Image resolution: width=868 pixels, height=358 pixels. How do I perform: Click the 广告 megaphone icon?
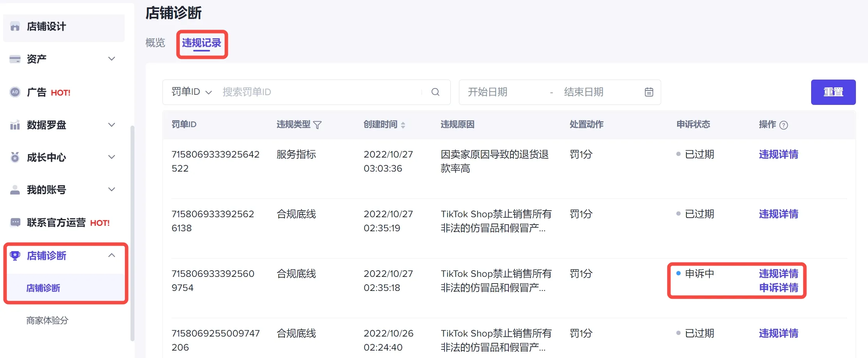pyautogui.click(x=15, y=92)
